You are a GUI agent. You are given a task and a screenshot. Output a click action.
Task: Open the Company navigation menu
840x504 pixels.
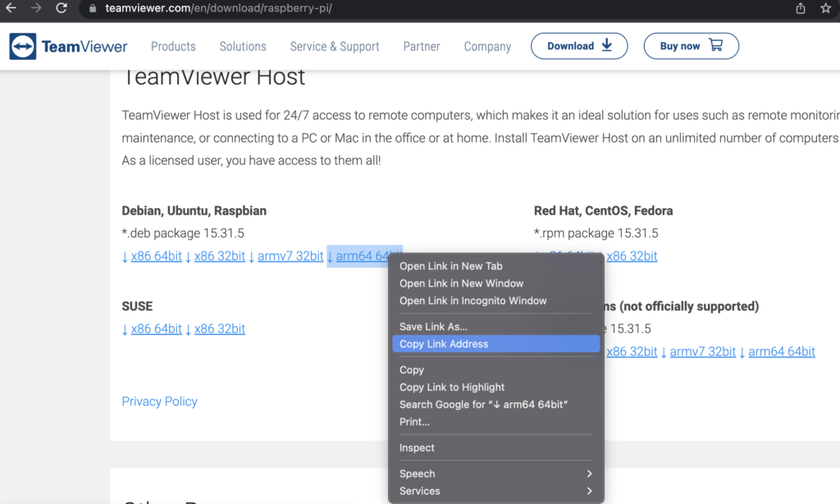tap(487, 47)
